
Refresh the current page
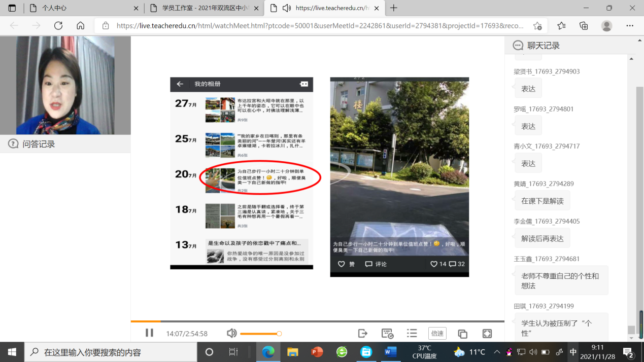pos(58,26)
